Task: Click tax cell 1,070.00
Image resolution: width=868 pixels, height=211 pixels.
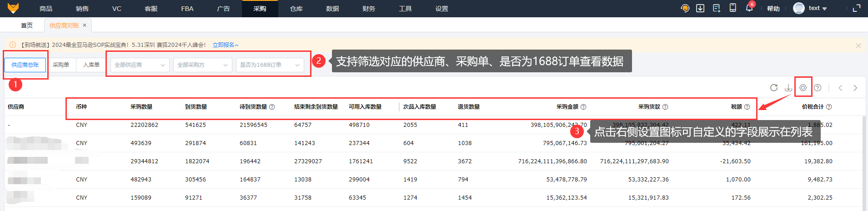Action: pyautogui.click(x=738, y=180)
